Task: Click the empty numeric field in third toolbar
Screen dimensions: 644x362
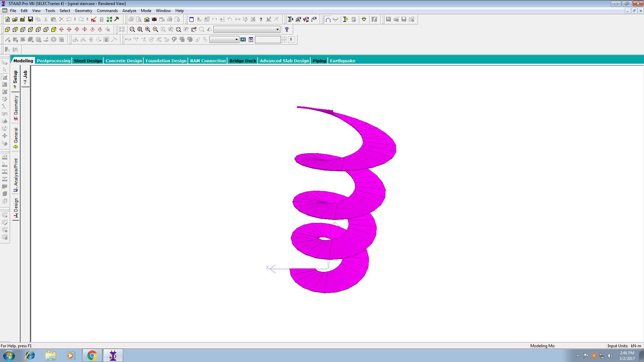Action: point(268,40)
